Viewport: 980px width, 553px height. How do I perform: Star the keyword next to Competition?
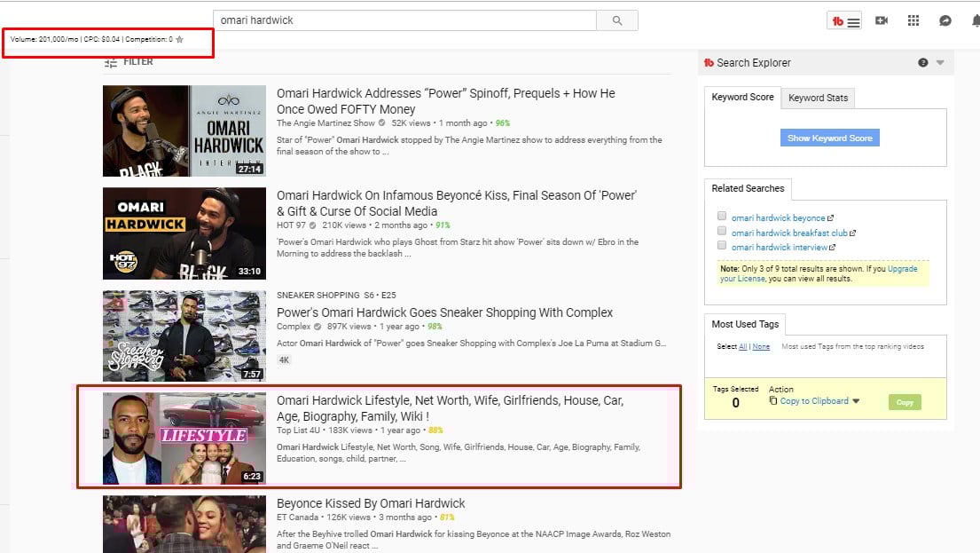(180, 40)
